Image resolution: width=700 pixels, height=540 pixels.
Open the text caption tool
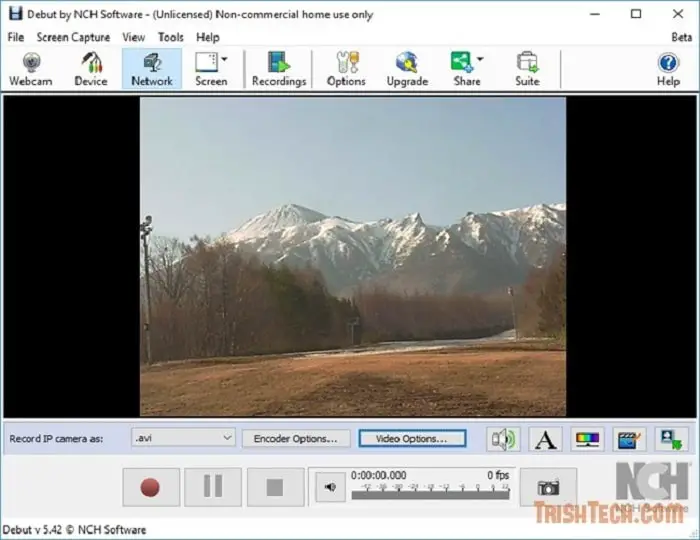point(545,439)
